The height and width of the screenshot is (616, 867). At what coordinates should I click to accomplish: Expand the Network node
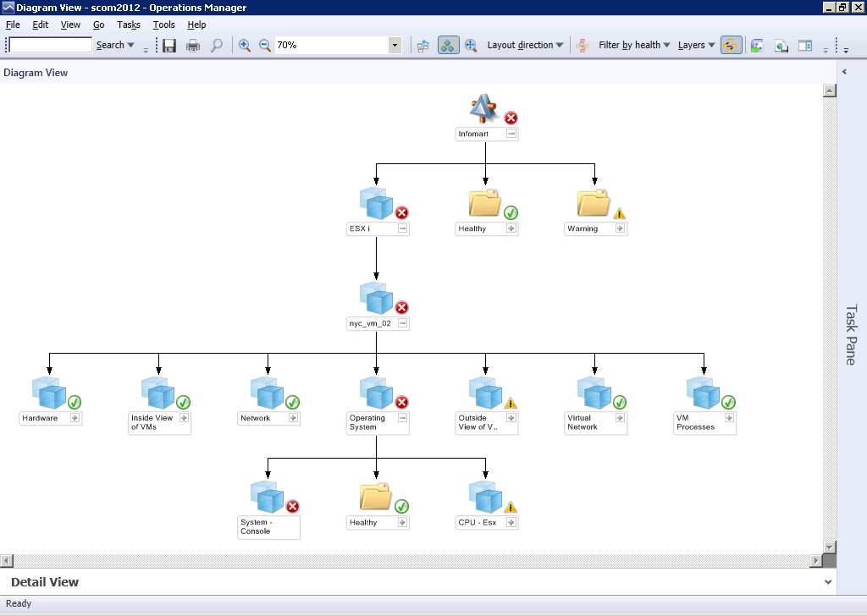click(x=293, y=418)
